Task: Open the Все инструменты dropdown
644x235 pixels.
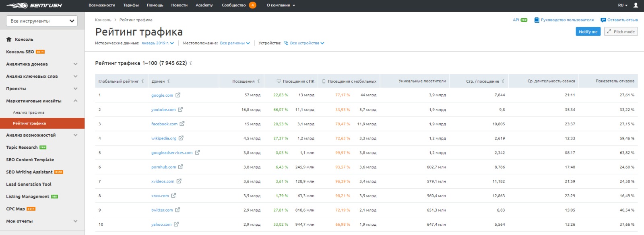Action: click(x=42, y=21)
